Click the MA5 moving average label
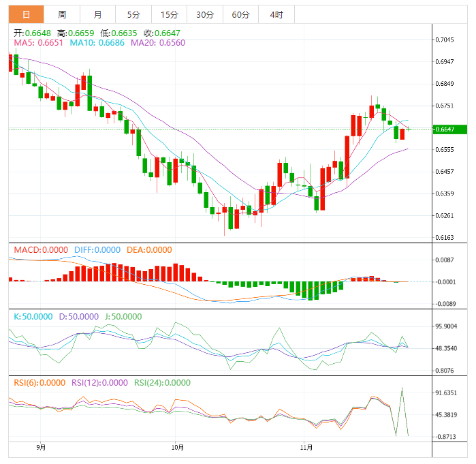This screenshot has width=476, height=464. 39,43
